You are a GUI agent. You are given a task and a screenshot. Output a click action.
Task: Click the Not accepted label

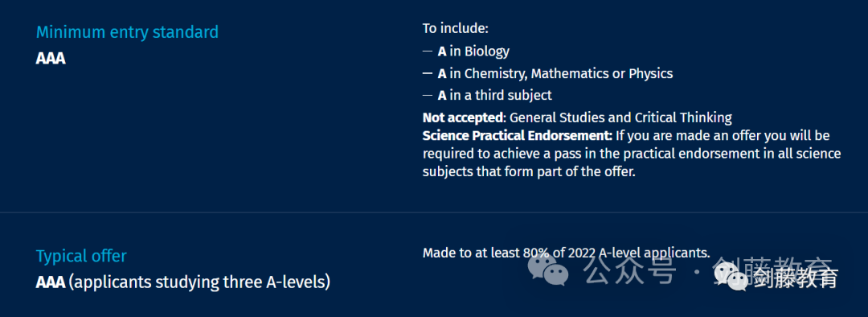464,117
